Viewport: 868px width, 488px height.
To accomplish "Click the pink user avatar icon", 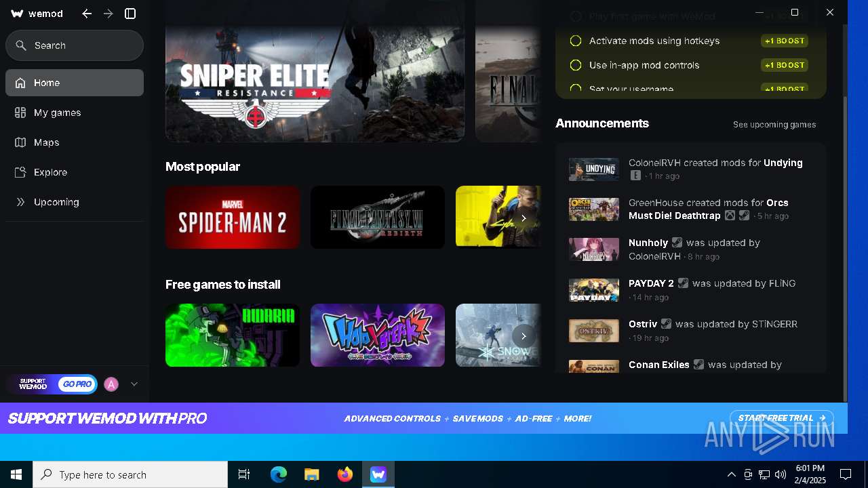I will pyautogui.click(x=111, y=384).
